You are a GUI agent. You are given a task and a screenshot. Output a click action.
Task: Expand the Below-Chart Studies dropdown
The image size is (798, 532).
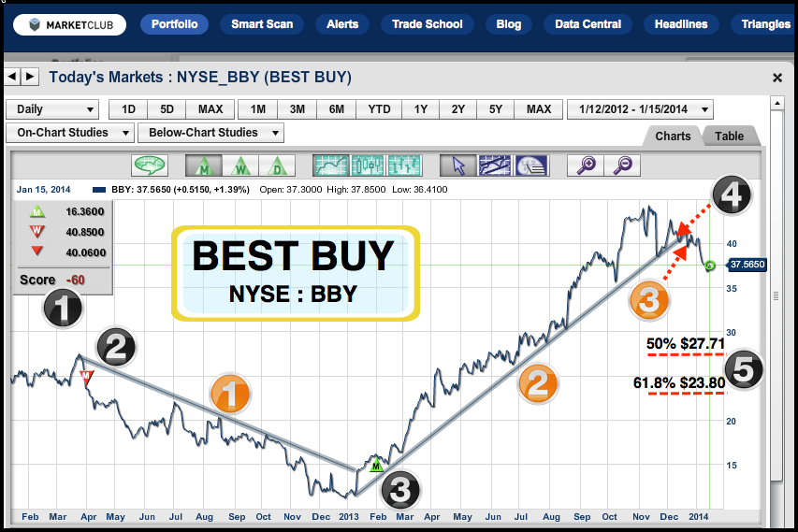pos(210,133)
